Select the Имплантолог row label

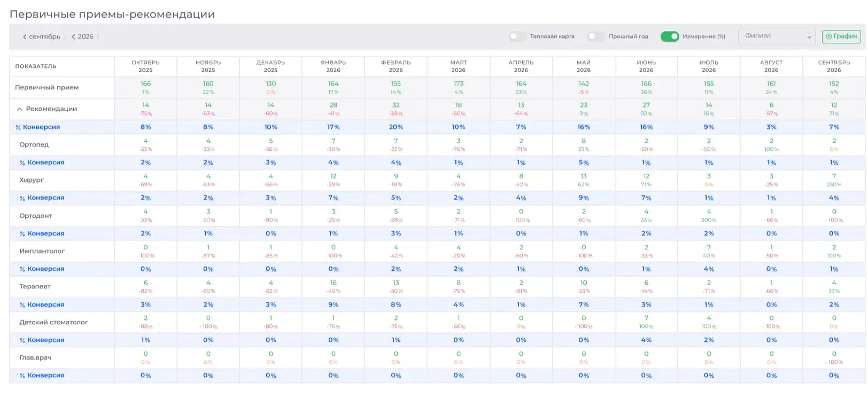[x=42, y=251]
